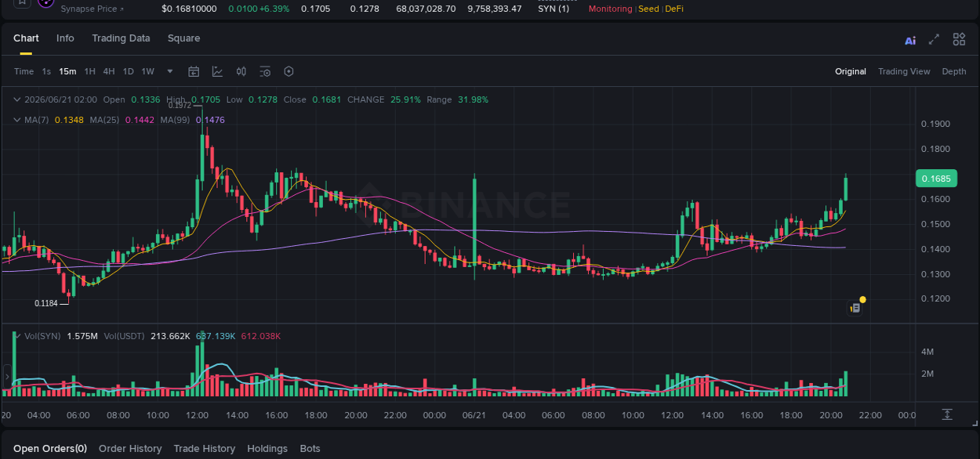This screenshot has height=459, width=980.
Task: Open the layout grid widgets icon
Action: [959, 39]
